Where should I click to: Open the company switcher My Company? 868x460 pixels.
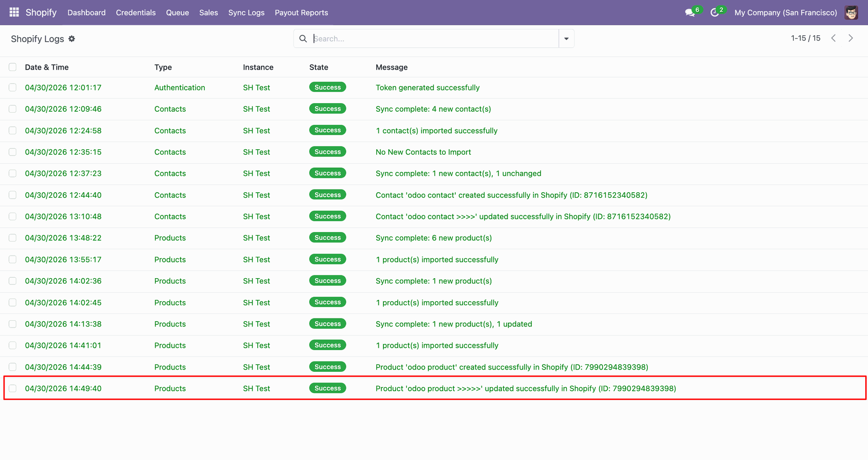(786, 13)
